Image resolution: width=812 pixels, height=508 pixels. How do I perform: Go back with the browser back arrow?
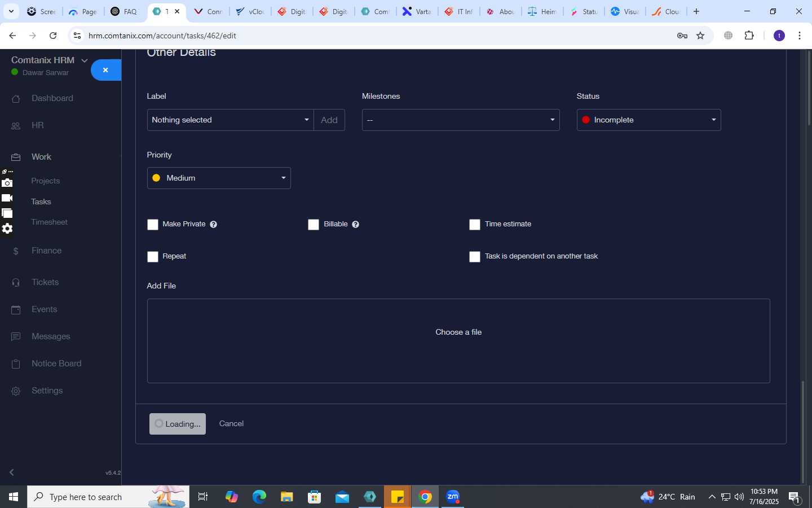point(12,36)
